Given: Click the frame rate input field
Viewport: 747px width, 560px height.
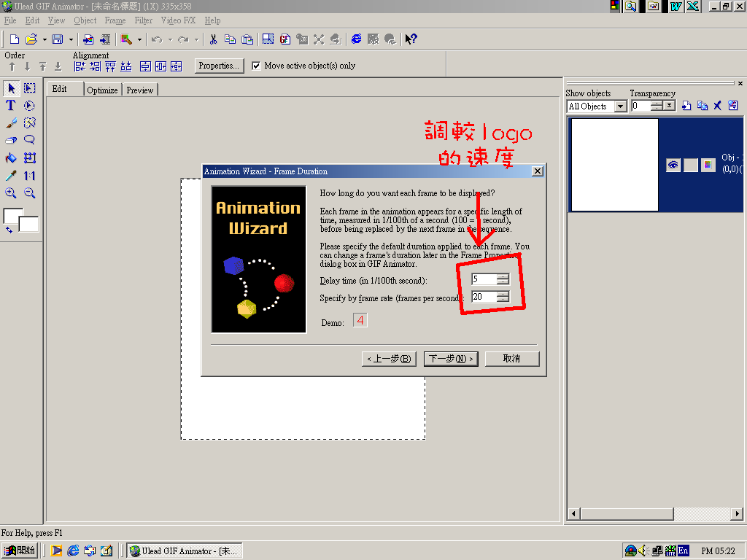Looking at the screenshot, I should click(x=484, y=297).
